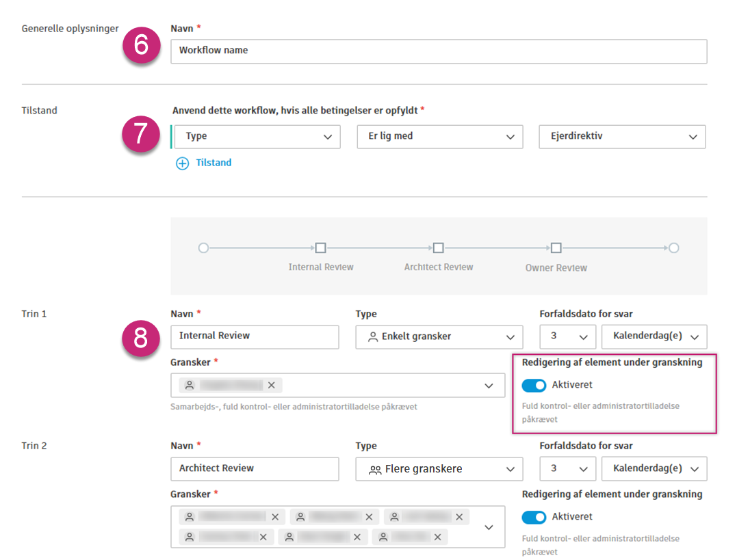
Task: Add a new Tilstand condition link
Action: tap(214, 163)
